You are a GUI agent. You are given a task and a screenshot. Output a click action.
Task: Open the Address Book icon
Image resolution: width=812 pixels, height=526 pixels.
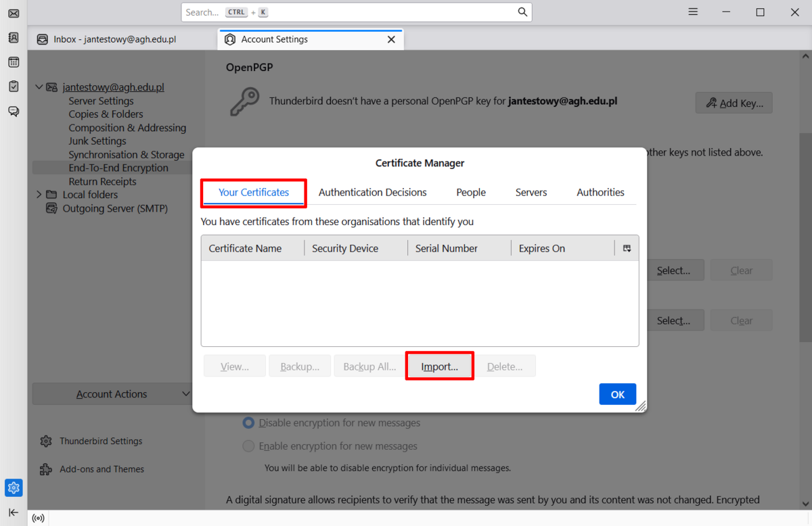(14, 38)
